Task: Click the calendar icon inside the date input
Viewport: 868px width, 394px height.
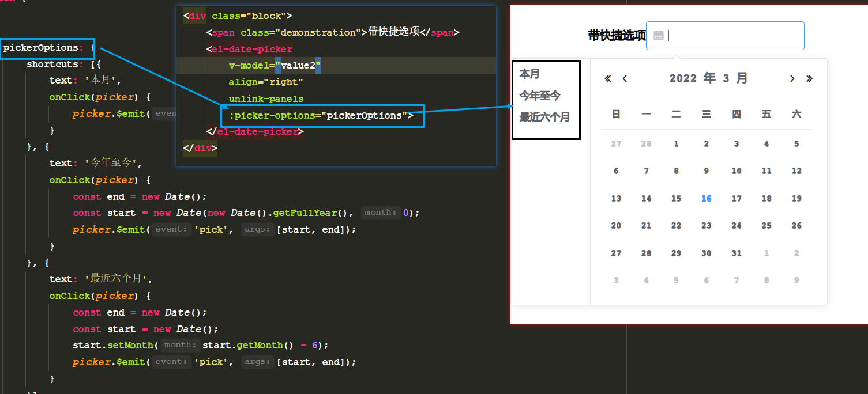Action: click(x=659, y=35)
